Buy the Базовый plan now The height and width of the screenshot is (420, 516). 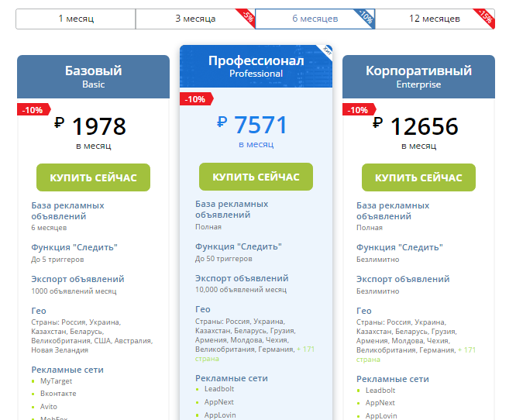[x=93, y=177]
